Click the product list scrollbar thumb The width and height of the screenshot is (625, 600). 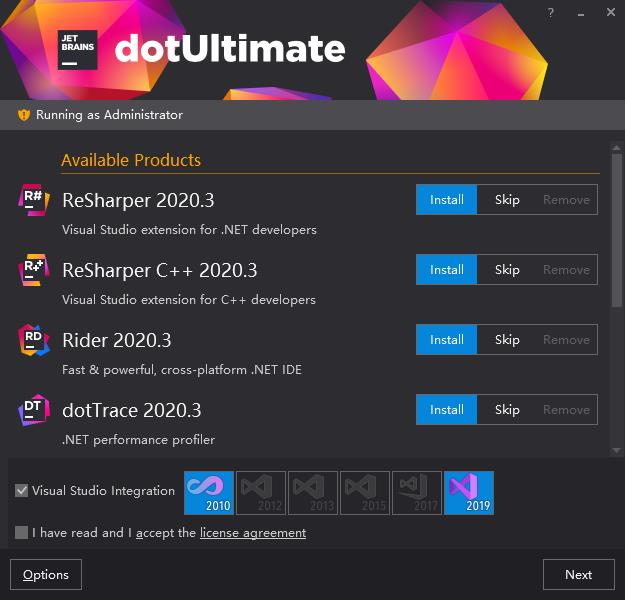[x=617, y=230]
